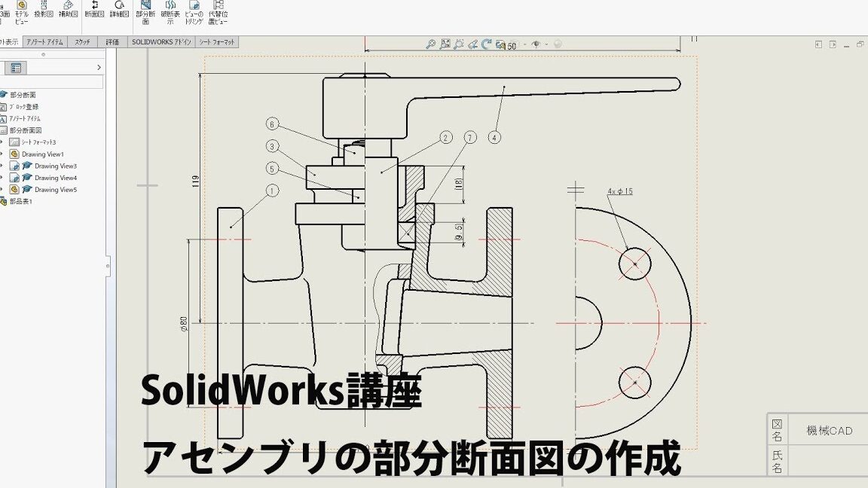Choose the 断面図 (Section View) tool
Screen dimensions: 868x488
(95, 9)
